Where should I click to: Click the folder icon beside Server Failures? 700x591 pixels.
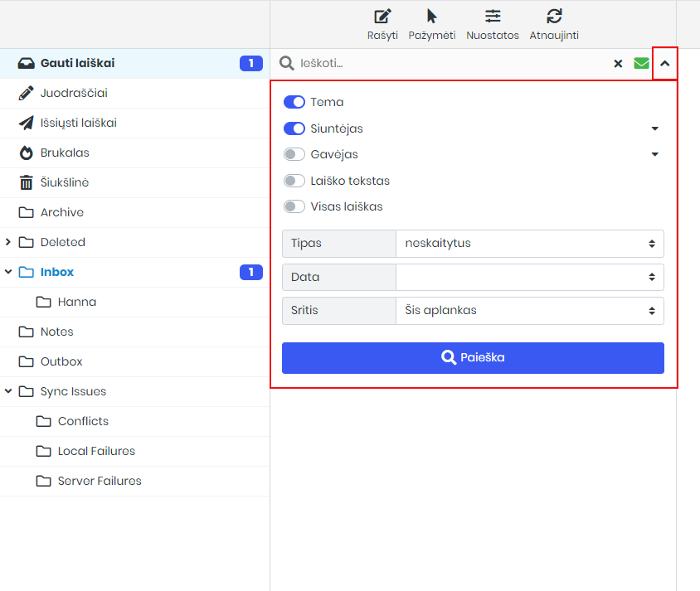point(43,482)
